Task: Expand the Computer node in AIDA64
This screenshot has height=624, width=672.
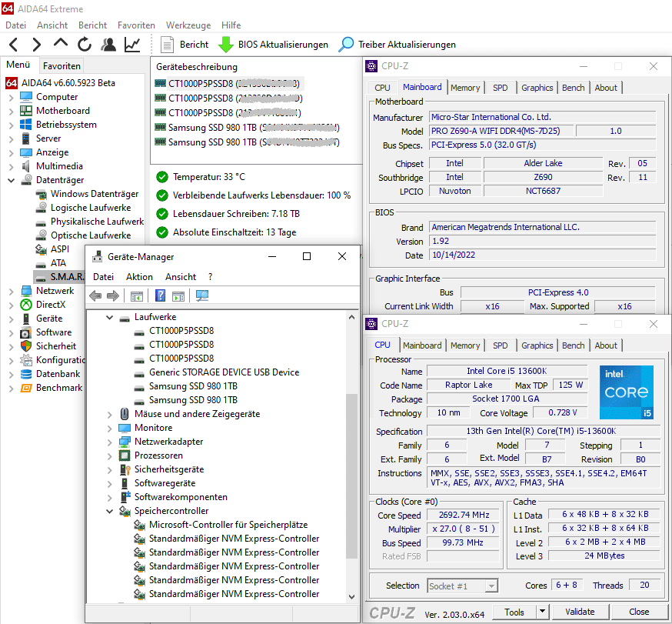Action: click(11, 98)
